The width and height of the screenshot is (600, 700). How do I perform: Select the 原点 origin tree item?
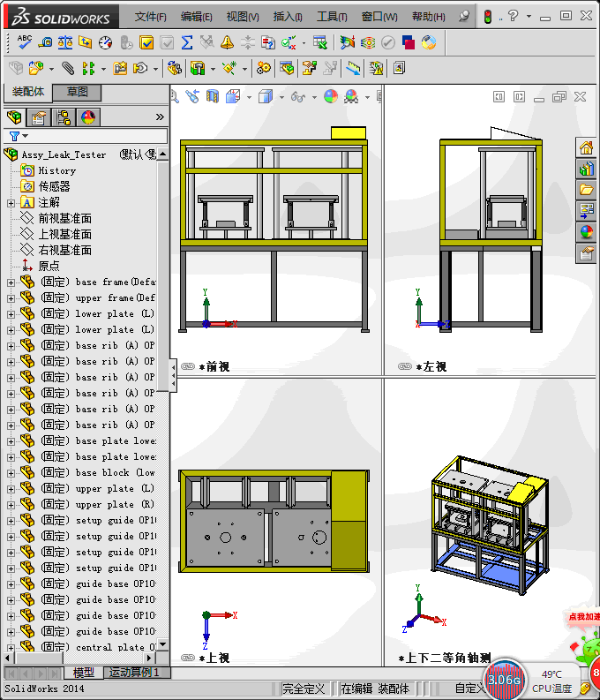pyautogui.click(x=49, y=266)
